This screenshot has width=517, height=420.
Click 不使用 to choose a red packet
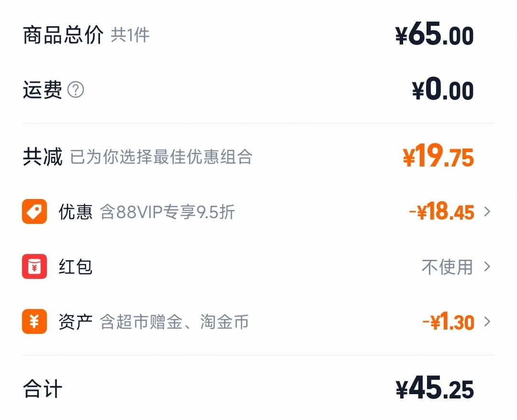click(447, 267)
